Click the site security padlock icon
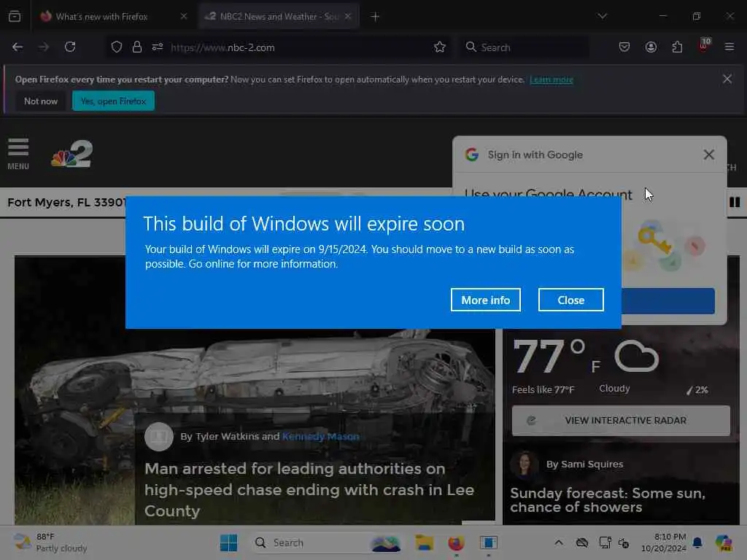This screenshot has height=560, width=747. (x=137, y=47)
